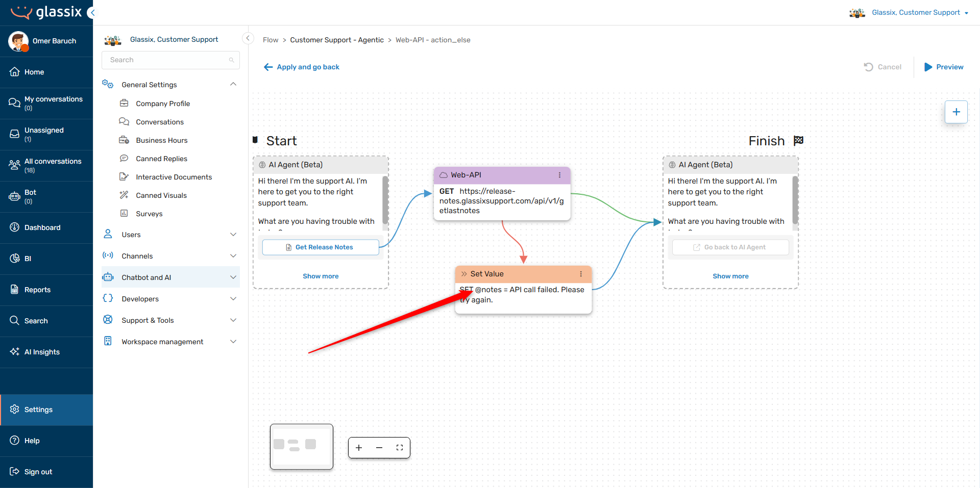Click the Cancel button
Image resolution: width=980 pixels, height=488 pixels.
tap(883, 67)
